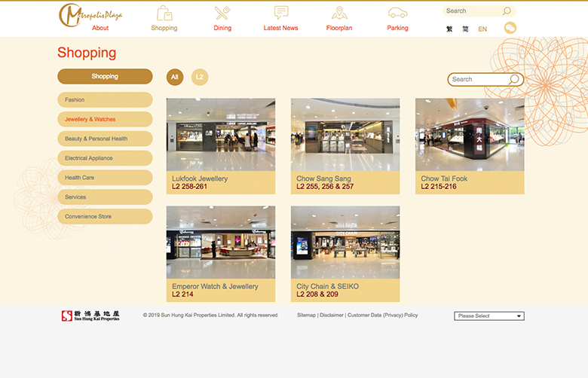Click the Chow Sang Sang name
The height and width of the screenshot is (378, 588).
tap(323, 178)
